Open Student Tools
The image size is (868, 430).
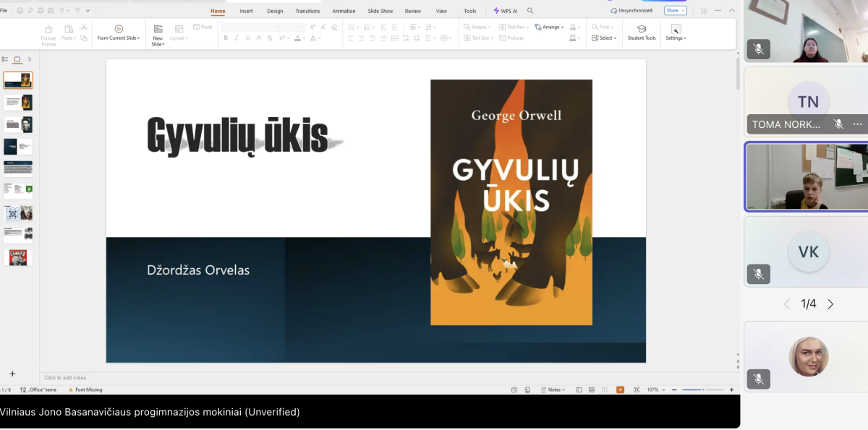coord(641,29)
